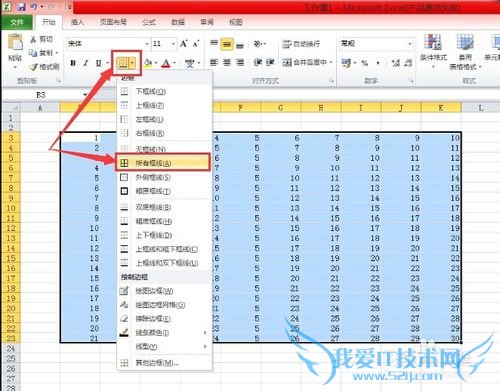Switch to Page Layout (页面布局) tab
Image resolution: width=500 pixels, height=391 pixels.
click(113, 22)
